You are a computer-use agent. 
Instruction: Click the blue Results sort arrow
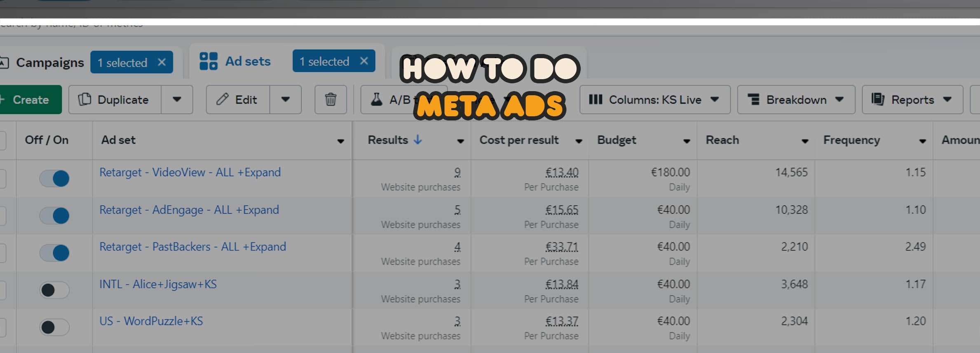(x=418, y=140)
